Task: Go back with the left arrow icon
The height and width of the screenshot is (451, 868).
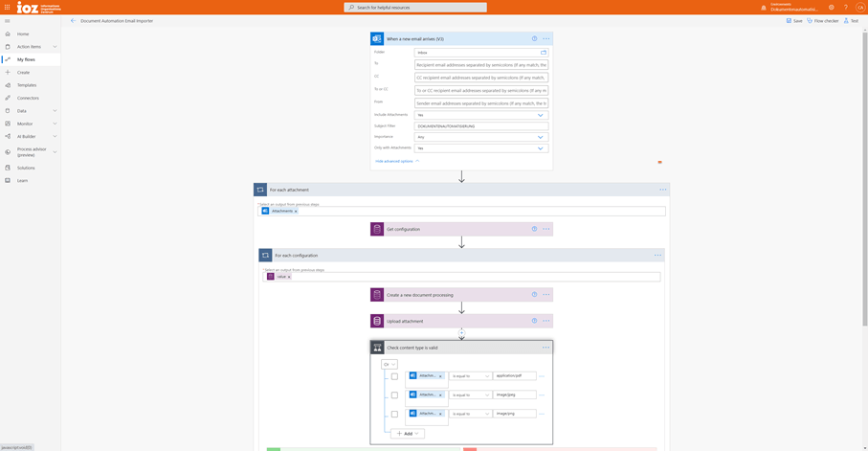Action: tap(73, 20)
